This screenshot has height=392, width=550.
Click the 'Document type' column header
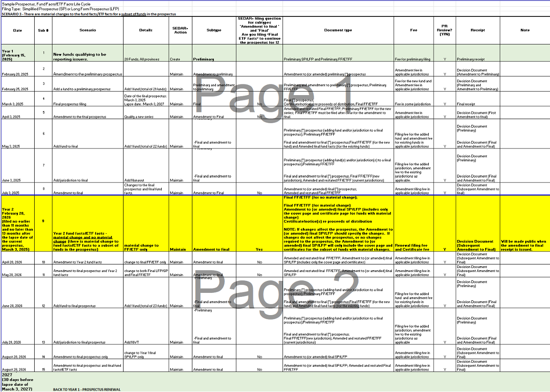(338, 30)
